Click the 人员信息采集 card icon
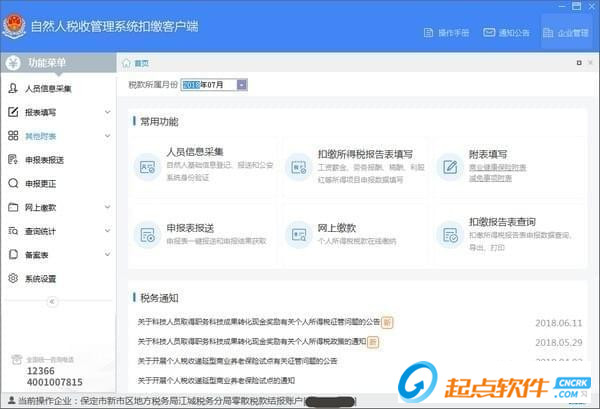The image size is (600, 409). click(147, 167)
